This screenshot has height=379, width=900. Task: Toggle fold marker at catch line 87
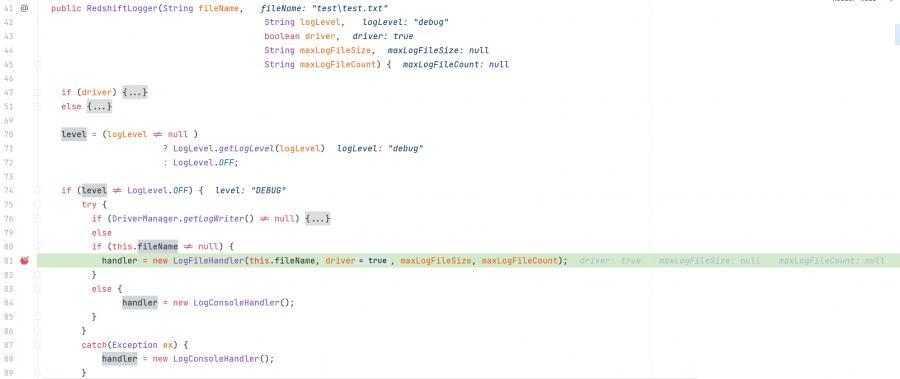point(37,345)
